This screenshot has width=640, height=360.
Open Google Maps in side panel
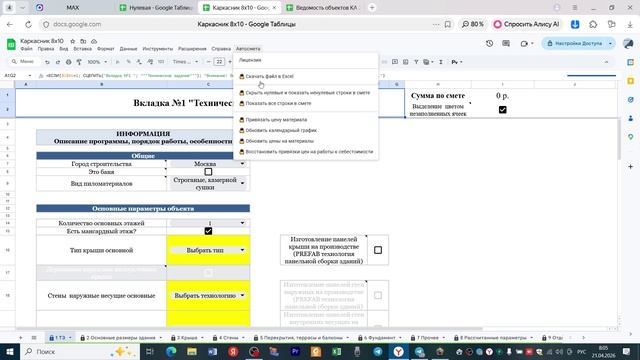coord(631,137)
